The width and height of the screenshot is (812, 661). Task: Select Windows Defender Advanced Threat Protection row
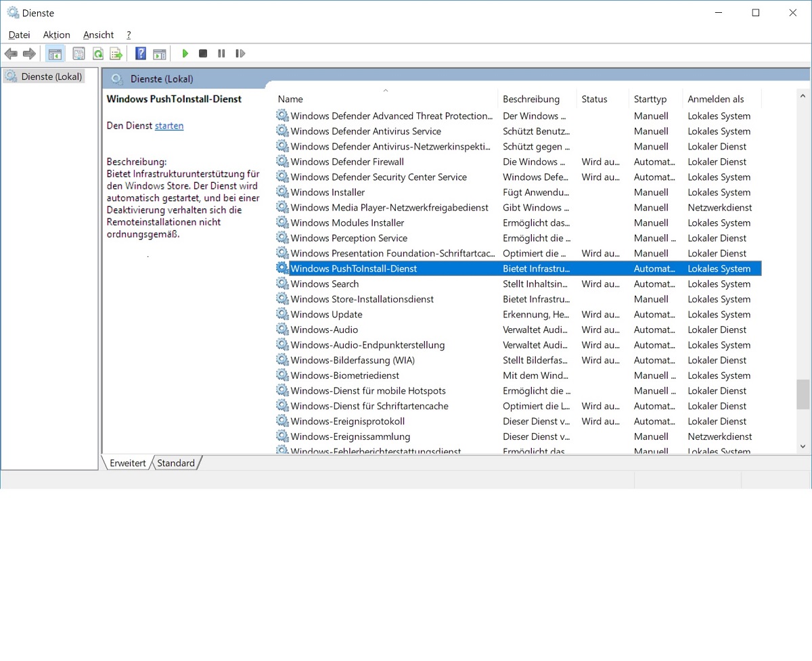coord(518,116)
